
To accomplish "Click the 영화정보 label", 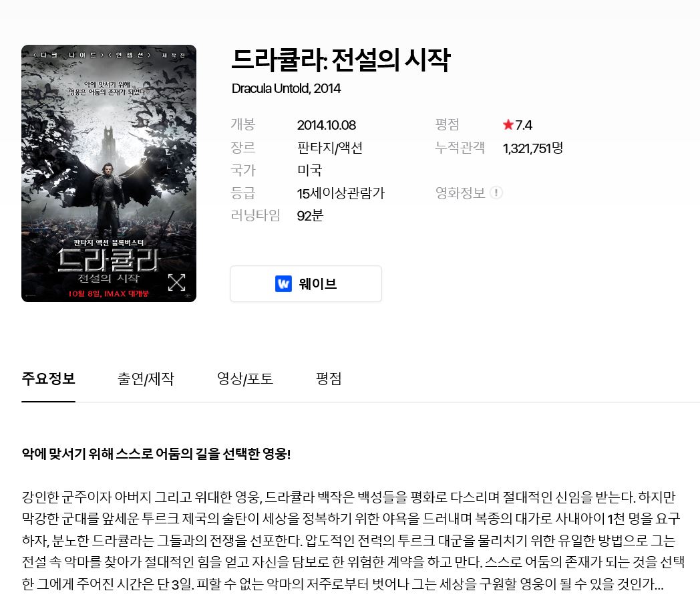I will point(460,193).
